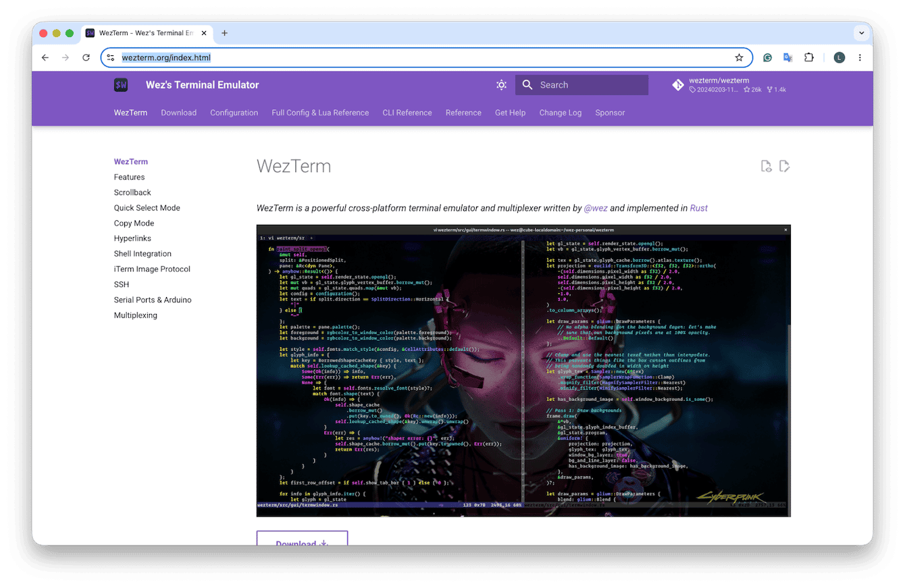
Task: Navigate to Hyperlinks in sidebar
Action: tap(132, 238)
